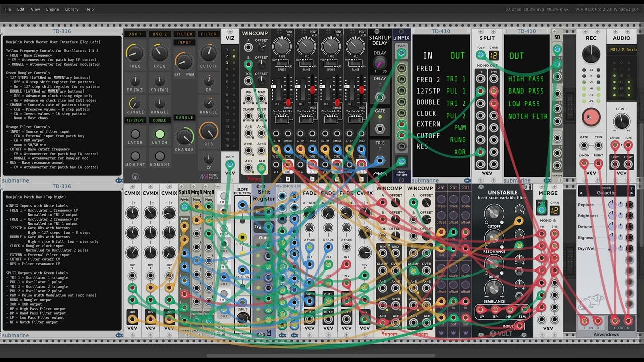Click the Galactic R OUT jack
Image resolution: width=644 pixels, height=362 pixels.
click(x=628, y=320)
